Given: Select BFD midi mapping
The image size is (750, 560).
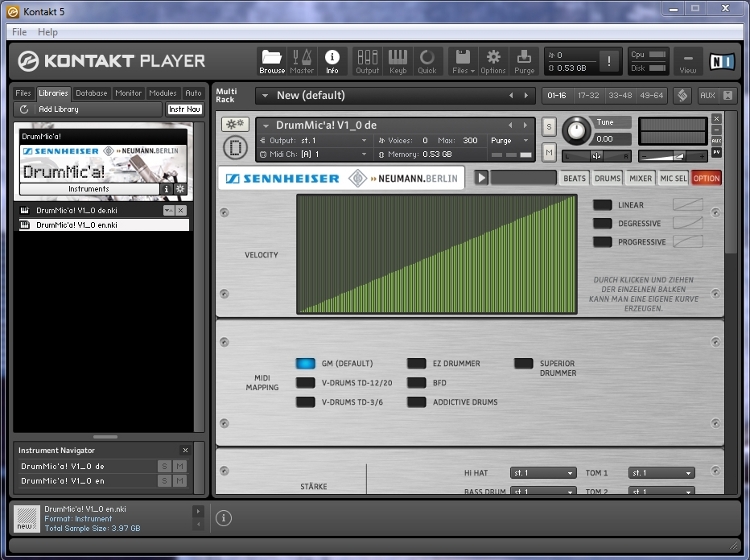Looking at the screenshot, I should (417, 383).
